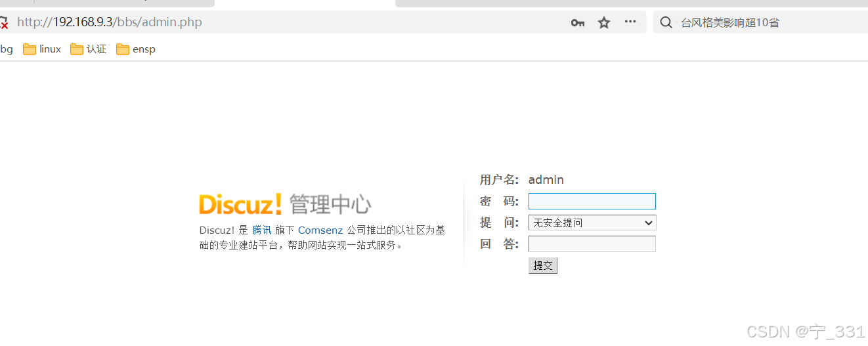Click the 密码 password field
The image size is (868, 346).
coord(592,201)
